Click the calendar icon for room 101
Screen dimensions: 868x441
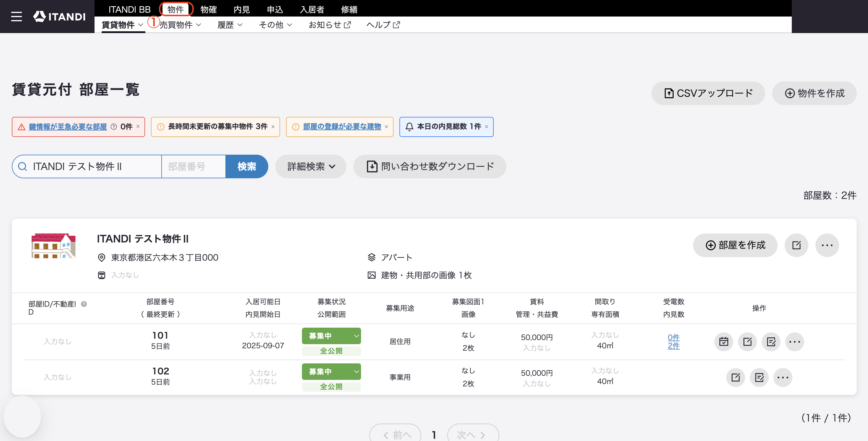724,342
